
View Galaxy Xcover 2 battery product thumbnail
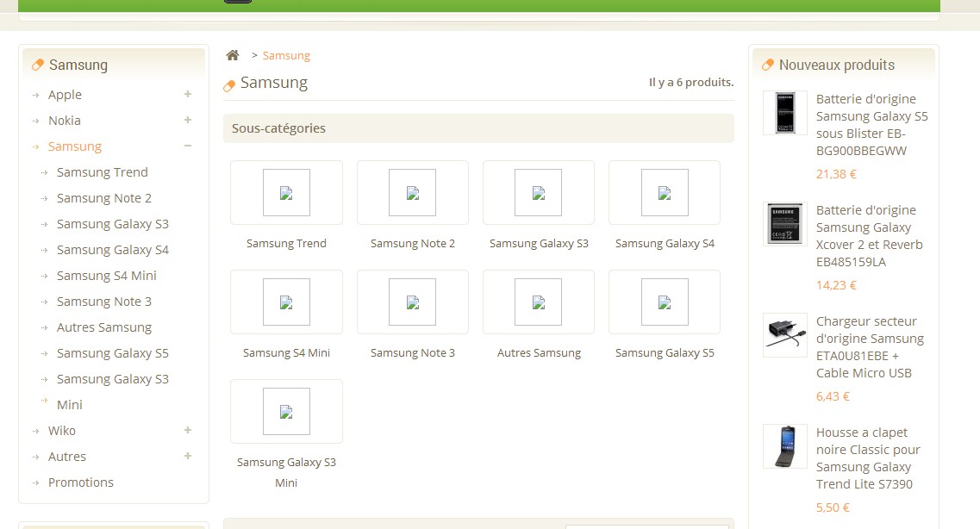coord(785,224)
